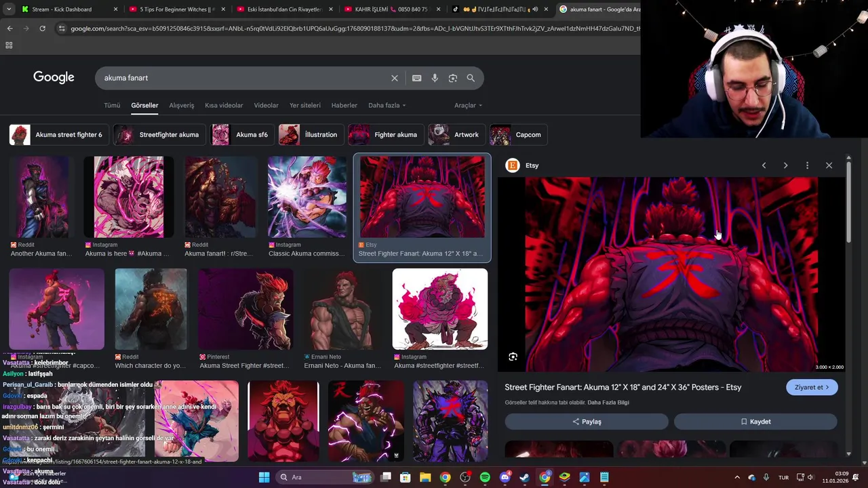Open the Daha Fazla Bilgi link

coord(608,403)
